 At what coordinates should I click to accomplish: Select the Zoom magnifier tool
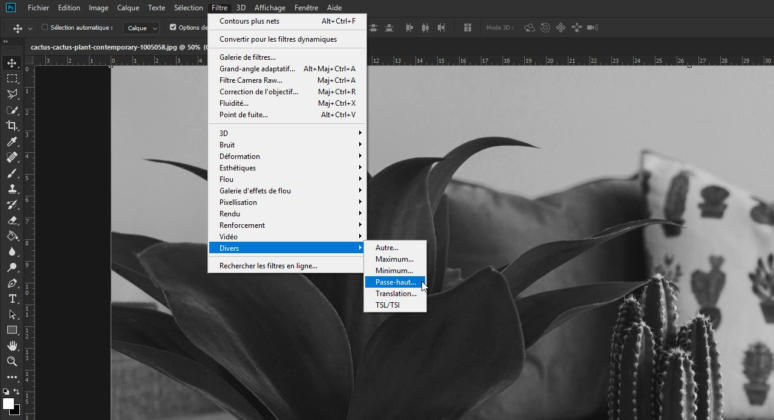[x=12, y=361]
